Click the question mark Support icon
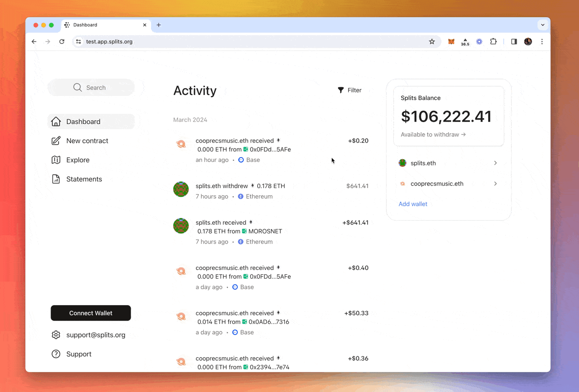The height and width of the screenshot is (392, 579). tap(56, 354)
